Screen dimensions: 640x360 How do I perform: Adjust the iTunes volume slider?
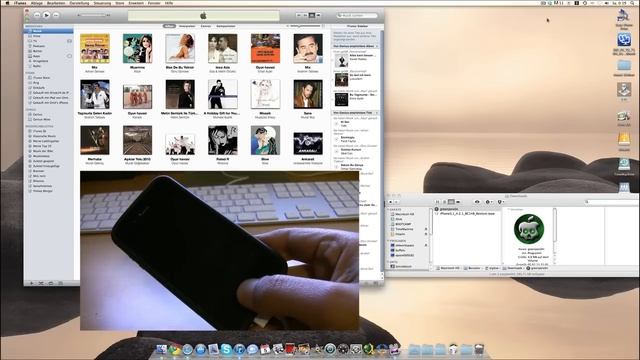93,15
